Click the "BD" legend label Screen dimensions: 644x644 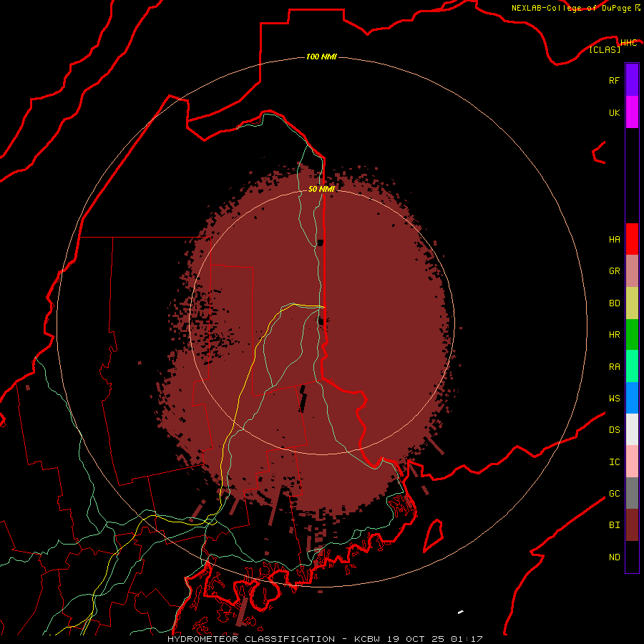coord(614,303)
